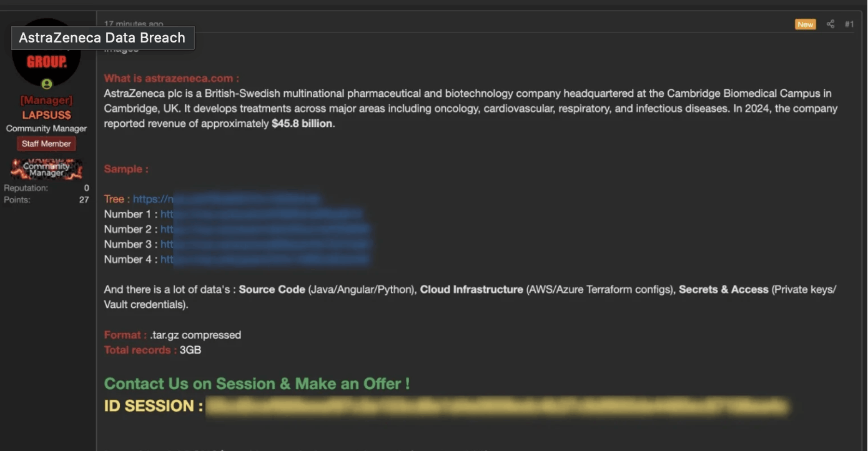Click the orange New badge on the post
Image resolution: width=868 pixels, height=451 pixels.
click(x=805, y=24)
